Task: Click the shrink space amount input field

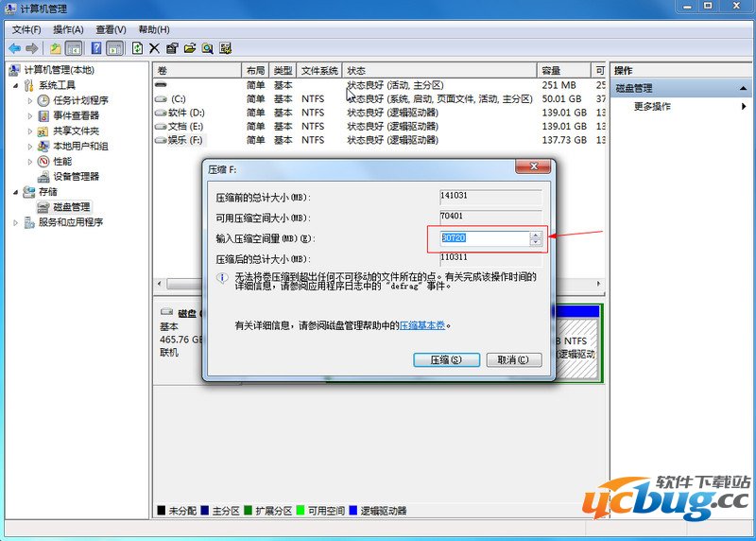Action: pyautogui.click(x=484, y=238)
